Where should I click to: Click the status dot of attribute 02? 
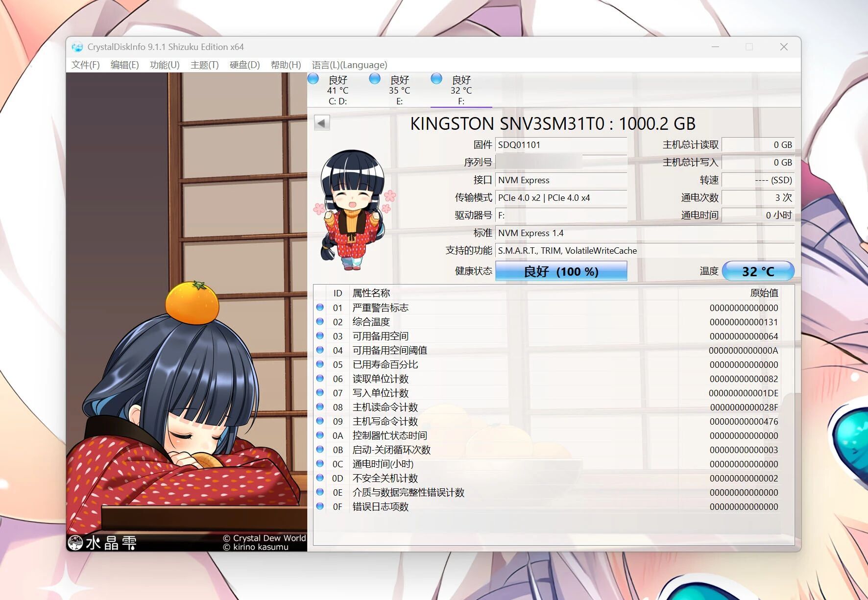320,322
